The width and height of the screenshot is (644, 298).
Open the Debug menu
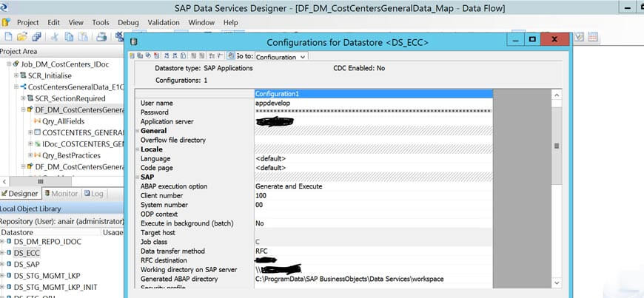[129, 23]
